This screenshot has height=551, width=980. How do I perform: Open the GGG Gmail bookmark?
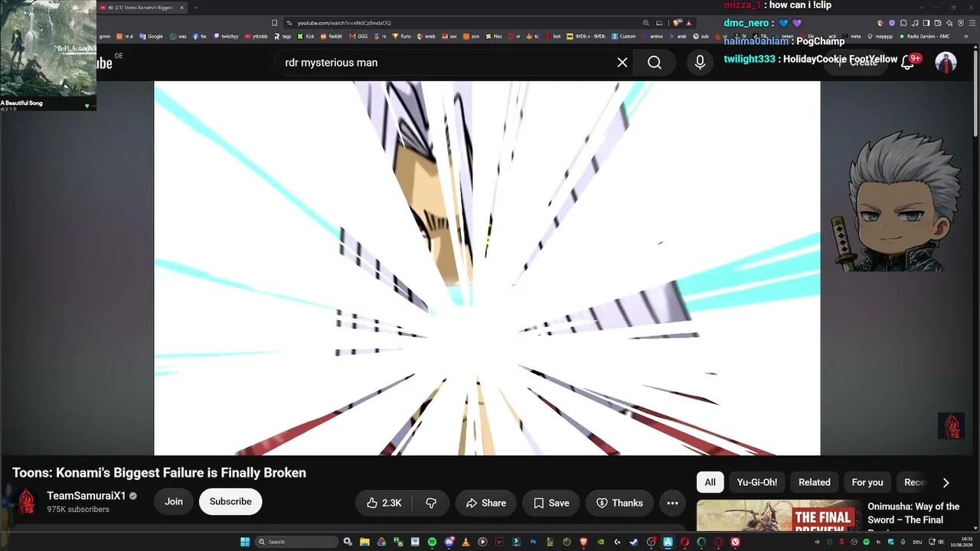(x=358, y=36)
